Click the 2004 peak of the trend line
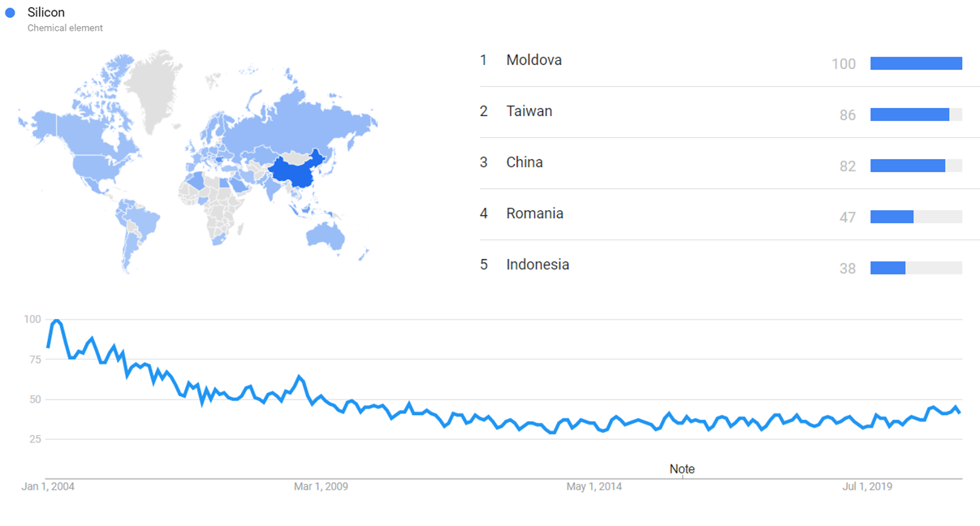 pos(57,321)
